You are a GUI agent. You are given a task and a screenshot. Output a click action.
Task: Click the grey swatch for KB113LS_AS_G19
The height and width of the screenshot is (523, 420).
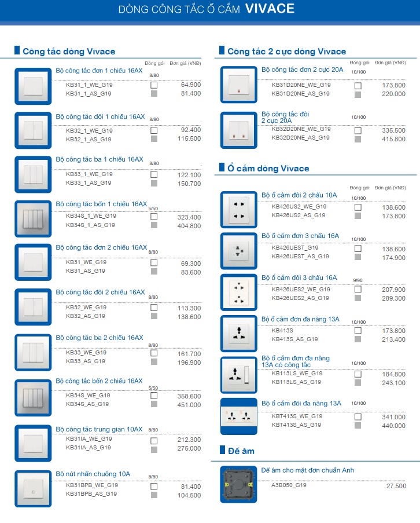coord(358,383)
